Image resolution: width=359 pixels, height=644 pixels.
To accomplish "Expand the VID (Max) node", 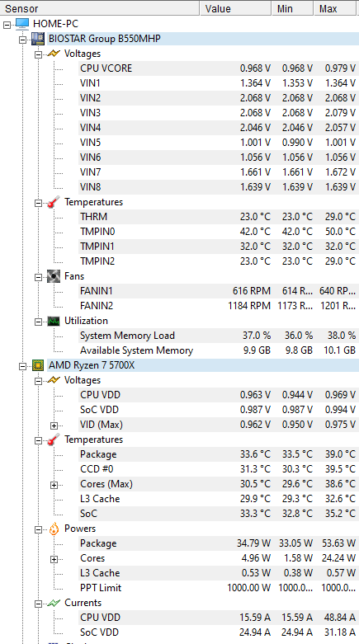I will (54, 425).
